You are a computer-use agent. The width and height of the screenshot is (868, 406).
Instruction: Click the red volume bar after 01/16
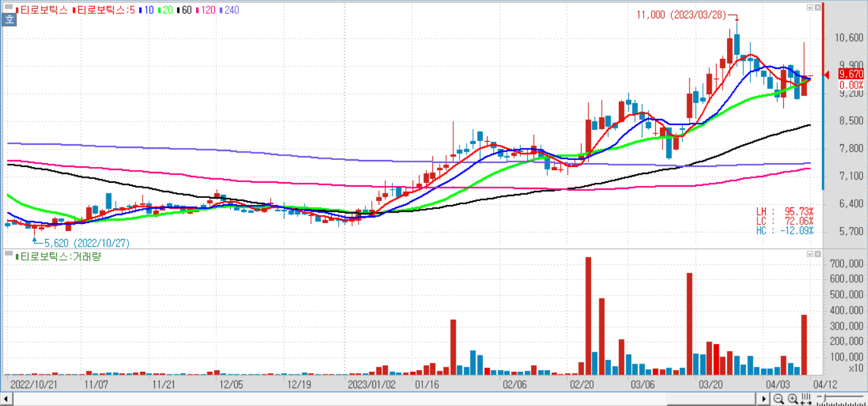pyautogui.click(x=453, y=347)
